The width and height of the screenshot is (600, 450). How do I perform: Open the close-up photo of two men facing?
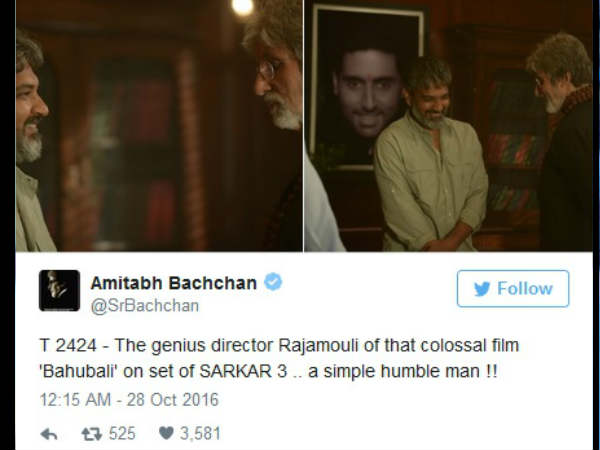tap(159, 126)
